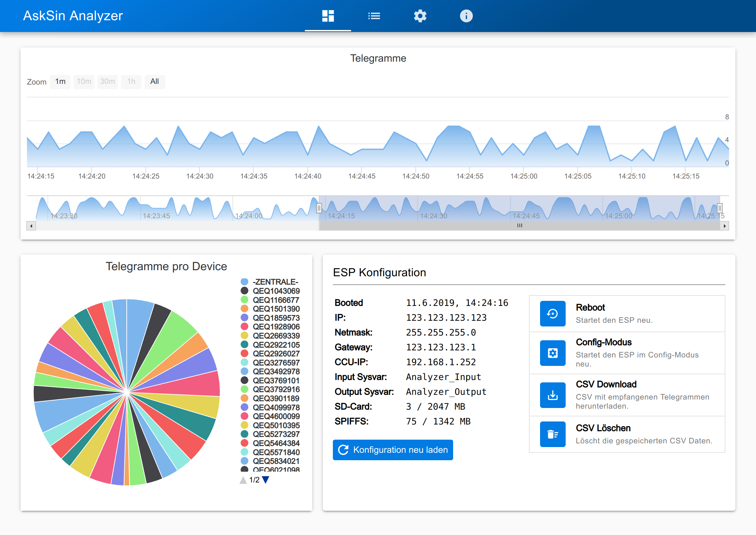Click the navigator scrollbar left arrow
Screen dimensions: 756x535
coord(31,226)
